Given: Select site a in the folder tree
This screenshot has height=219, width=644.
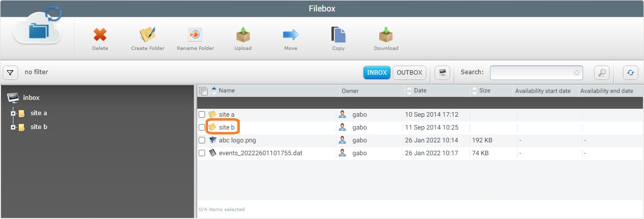Looking at the screenshot, I should tap(39, 113).
